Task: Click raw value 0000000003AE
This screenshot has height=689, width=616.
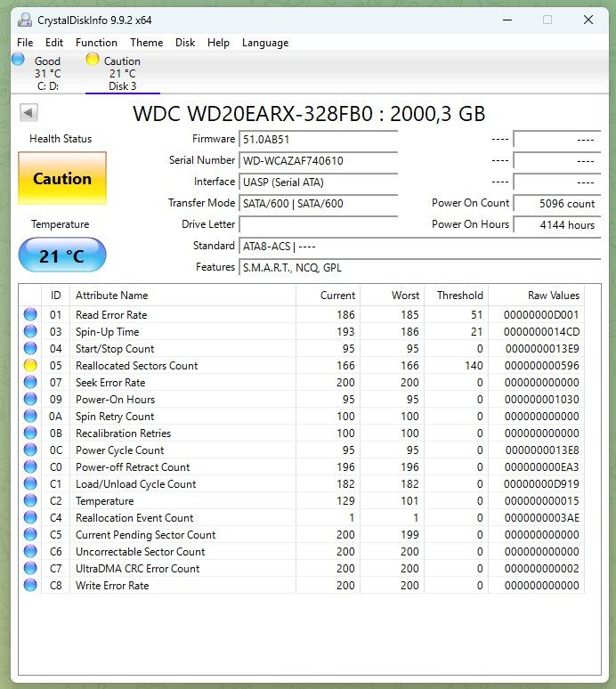Action: pos(542,518)
